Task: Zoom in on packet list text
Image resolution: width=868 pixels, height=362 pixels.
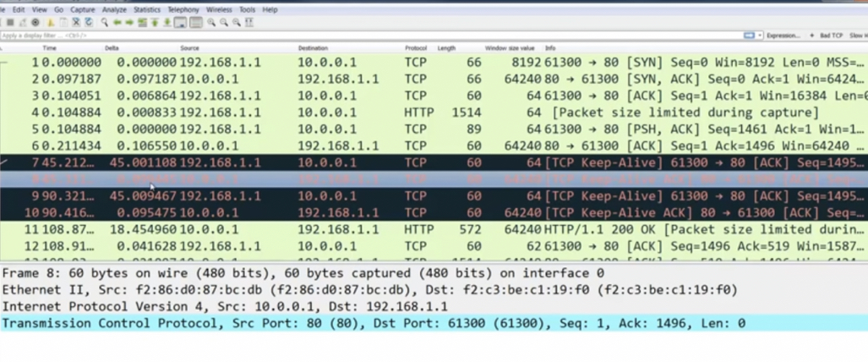Action: [211, 23]
